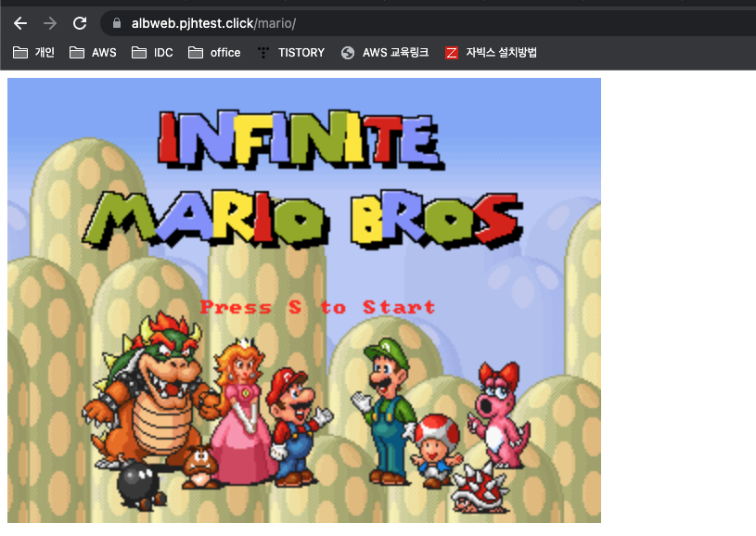Click the brown Goomba character

pyautogui.click(x=200, y=466)
